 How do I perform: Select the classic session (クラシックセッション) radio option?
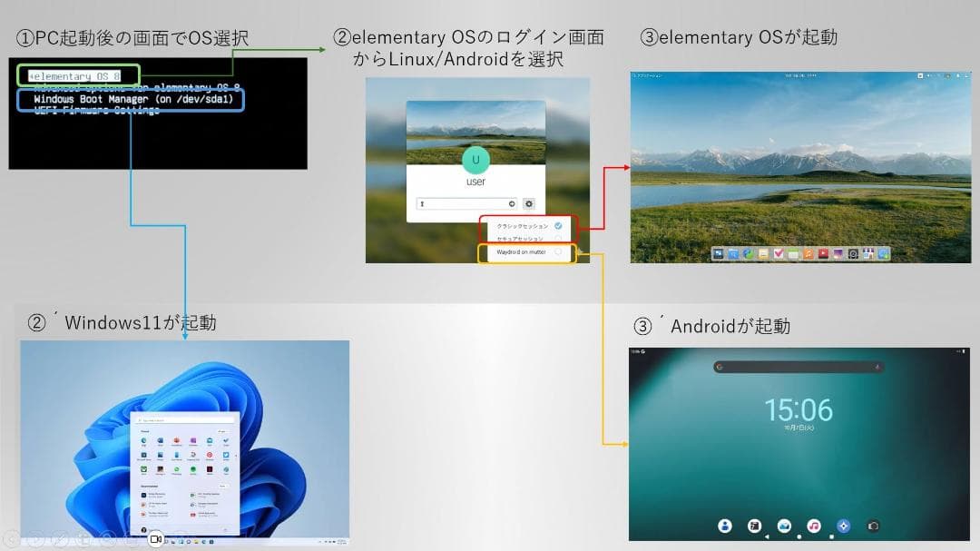558,226
